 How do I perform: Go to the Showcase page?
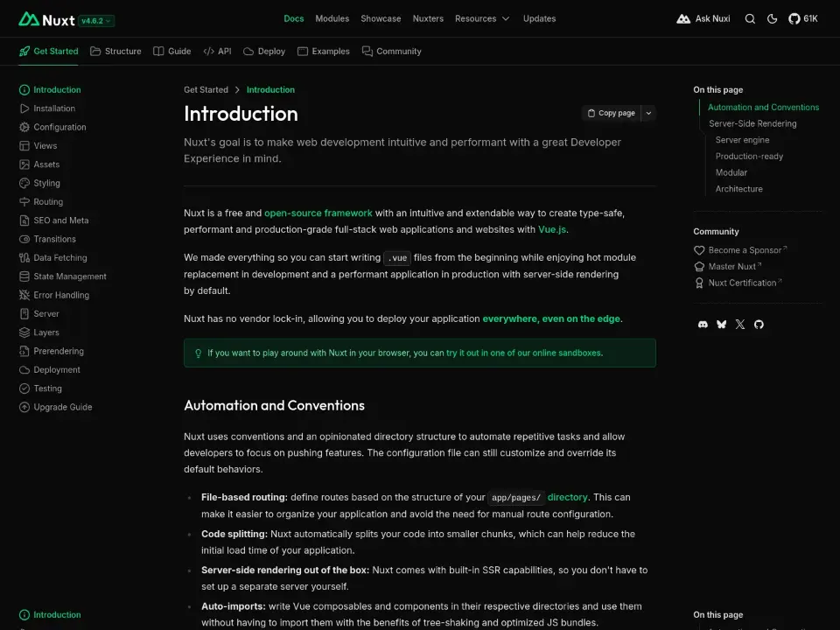click(x=381, y=18)
